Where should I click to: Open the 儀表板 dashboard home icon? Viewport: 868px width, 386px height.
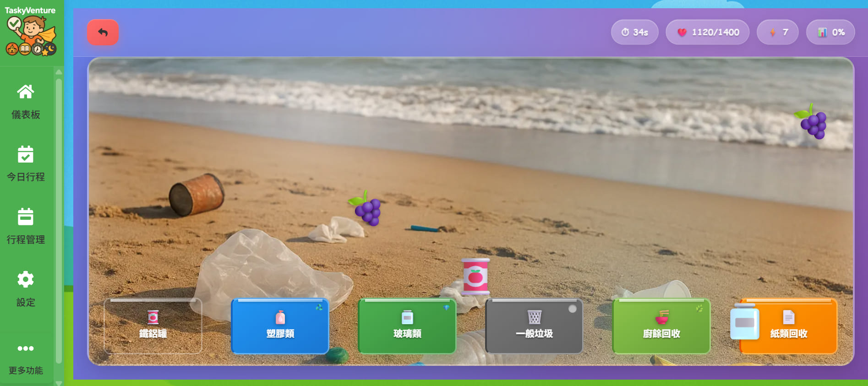coord(26,92)
